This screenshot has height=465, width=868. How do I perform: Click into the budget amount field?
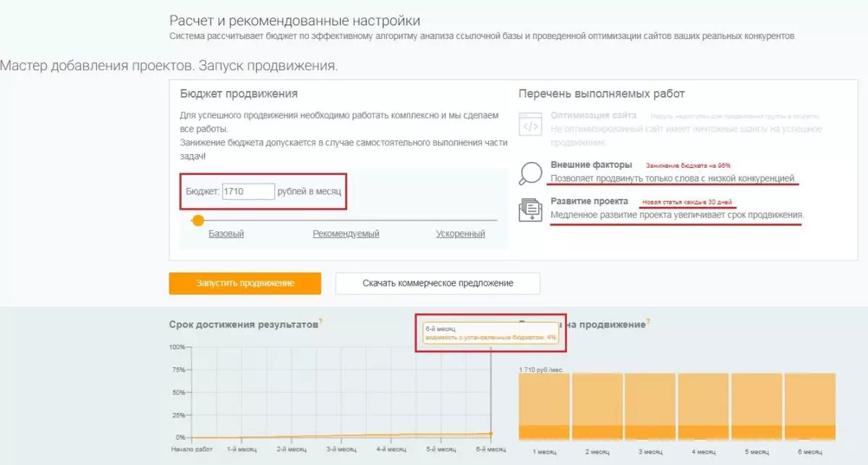248,192
